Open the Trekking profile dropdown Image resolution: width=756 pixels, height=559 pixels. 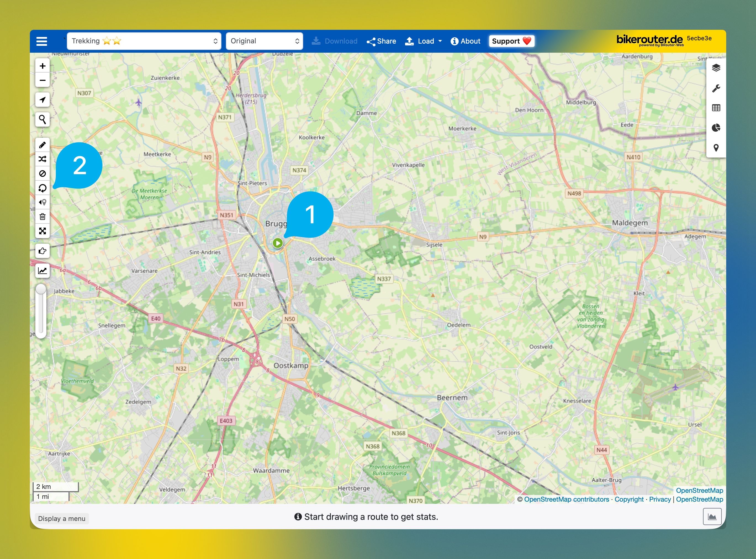(x=144, y=41)
